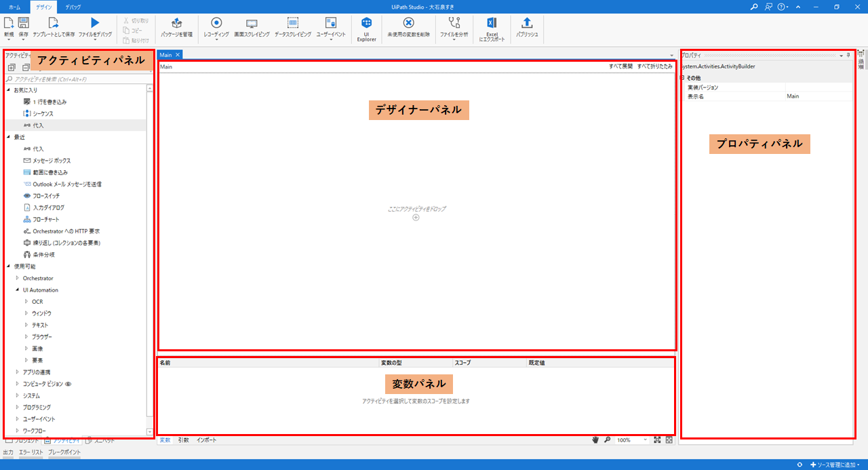Open the 引数 (Arguments) tab

183,440
